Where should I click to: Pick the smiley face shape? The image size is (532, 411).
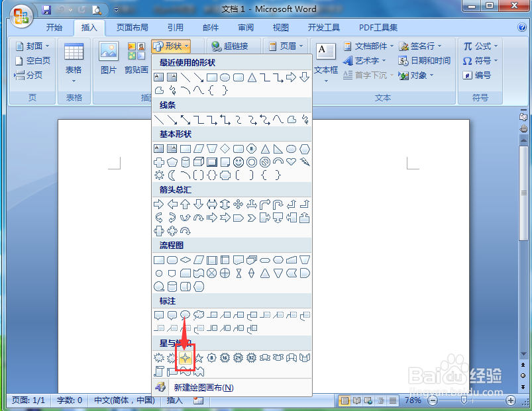tap(239, 162)
